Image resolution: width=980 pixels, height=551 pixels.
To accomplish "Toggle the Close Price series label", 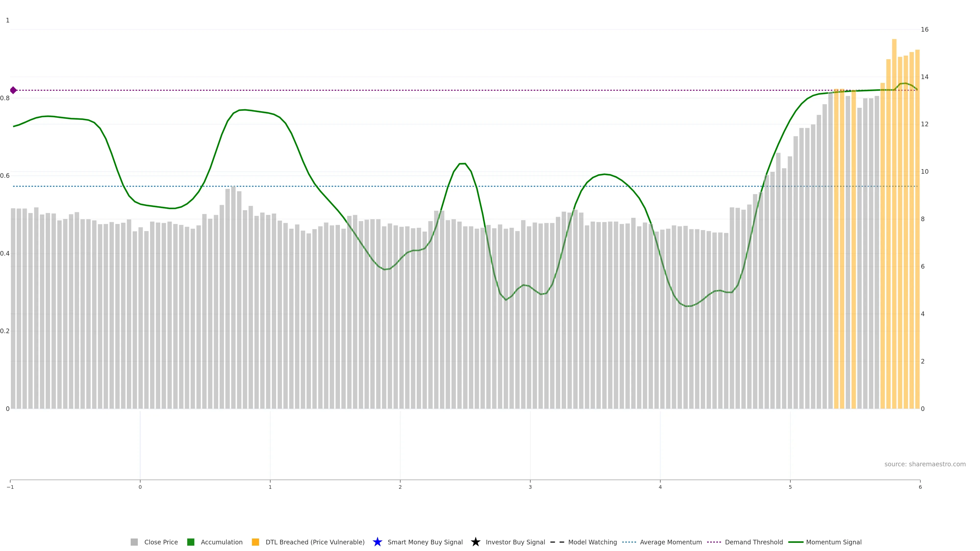I will pos(161,542).
